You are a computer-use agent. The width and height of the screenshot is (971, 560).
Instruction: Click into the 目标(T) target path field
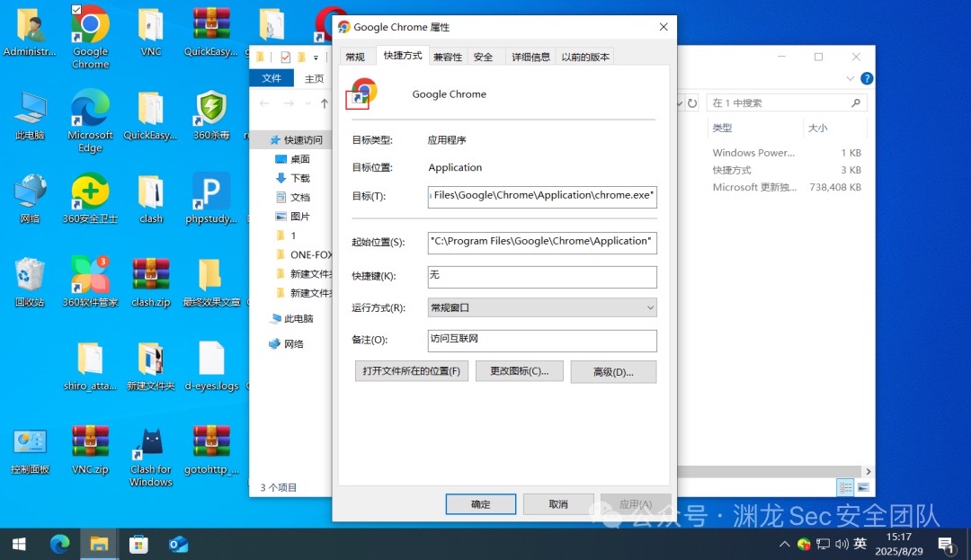pos(542,196)
